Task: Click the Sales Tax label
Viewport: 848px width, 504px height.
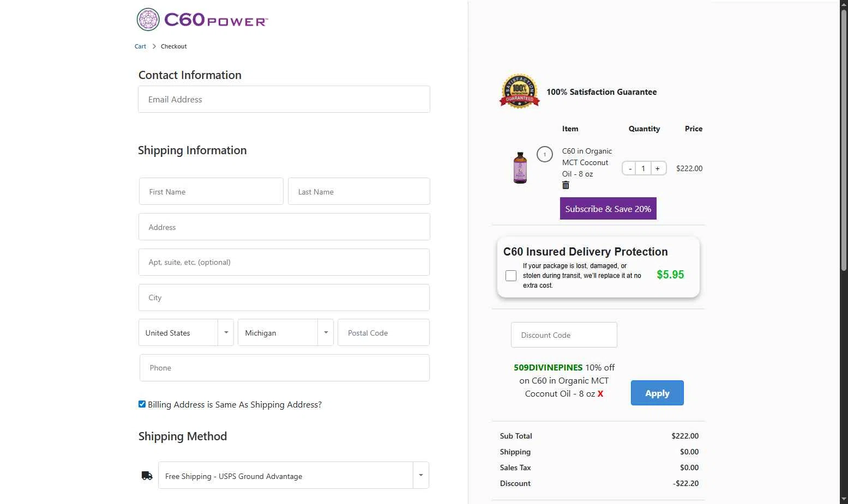Action: 515,467
